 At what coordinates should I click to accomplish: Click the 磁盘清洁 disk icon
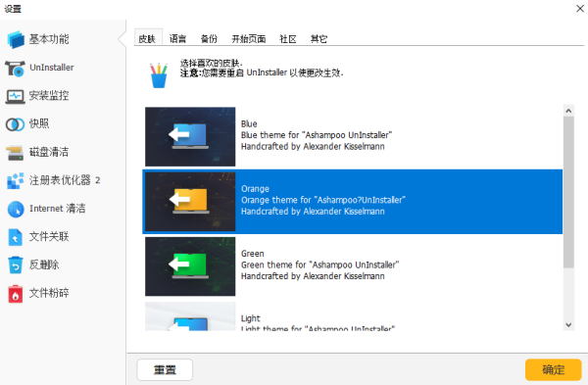point(15,153)
